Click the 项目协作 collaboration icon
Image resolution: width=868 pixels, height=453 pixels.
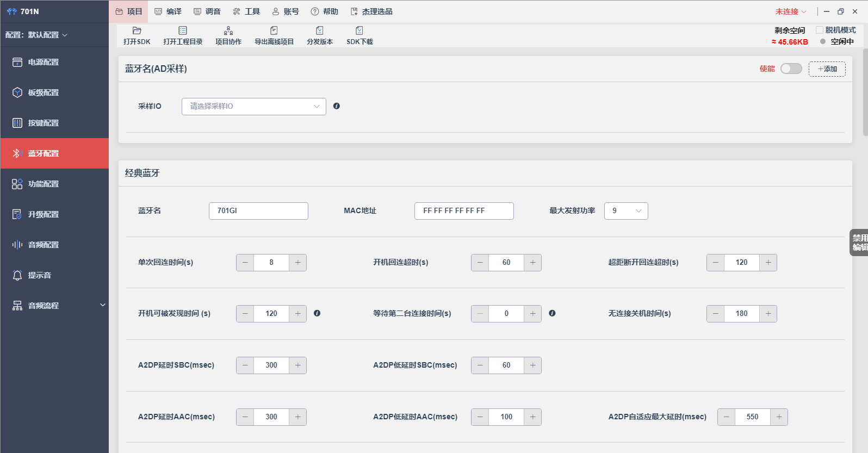(228, 30)
